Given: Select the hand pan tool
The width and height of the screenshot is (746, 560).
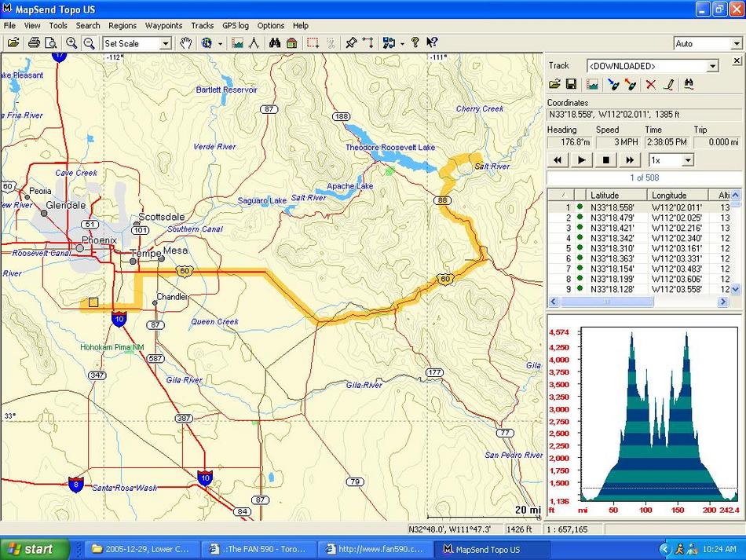Looking at the screenshot, I should [185, 43].
